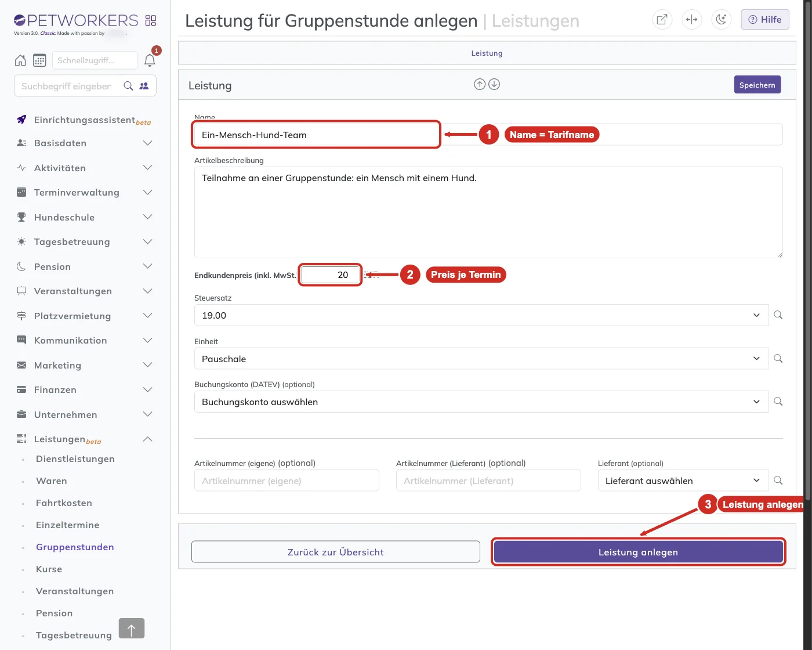812x650 pixels.
Task: Expand the Finanzen menu section
Action: (x=85, y=390)
